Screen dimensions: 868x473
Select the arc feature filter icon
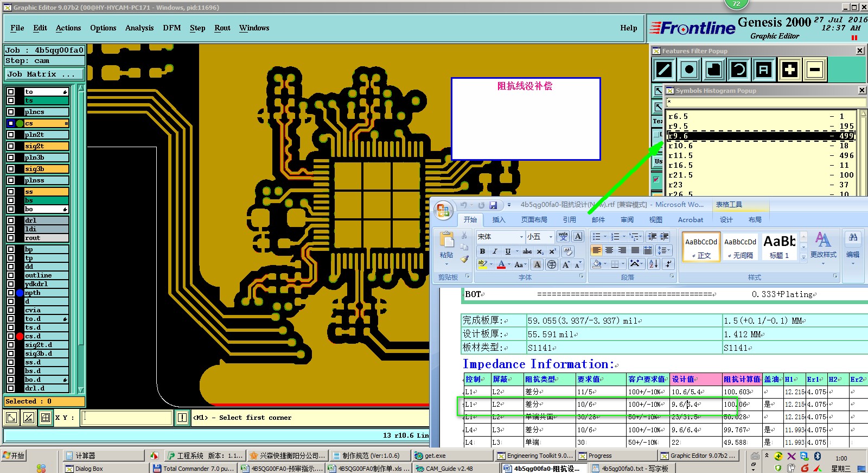739,70
